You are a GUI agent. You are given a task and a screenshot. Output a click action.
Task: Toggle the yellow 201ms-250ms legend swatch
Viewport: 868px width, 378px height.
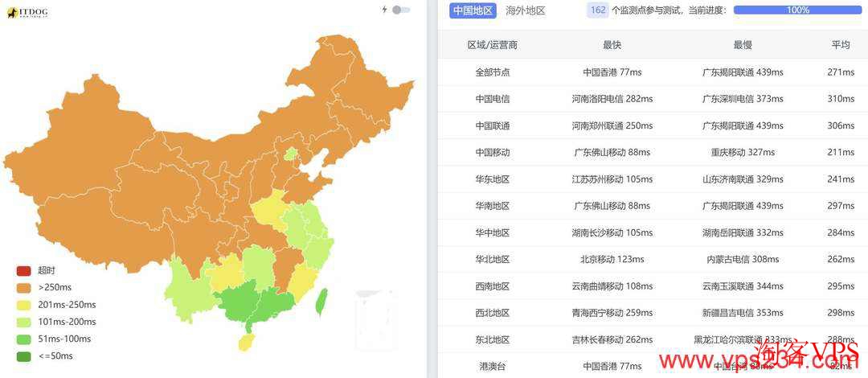(23, 305)
